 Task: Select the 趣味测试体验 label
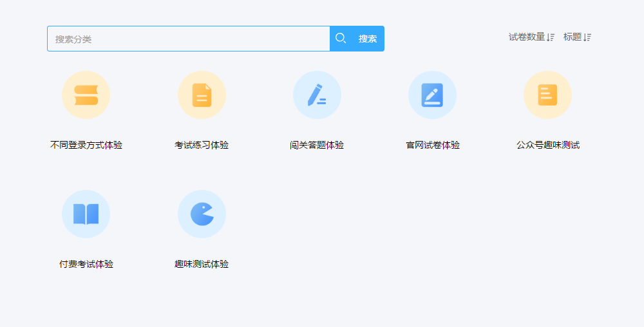click(202, 264)
